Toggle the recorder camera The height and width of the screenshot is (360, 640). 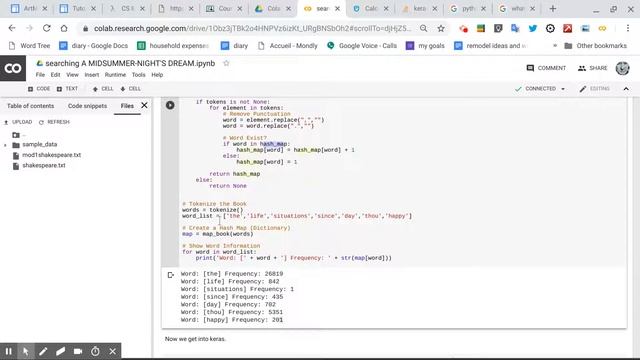[x=78, y=351]
